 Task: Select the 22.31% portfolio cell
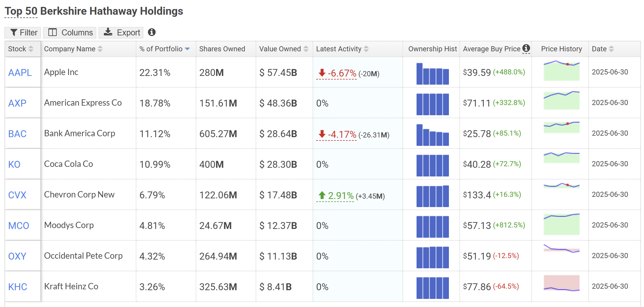155,73
